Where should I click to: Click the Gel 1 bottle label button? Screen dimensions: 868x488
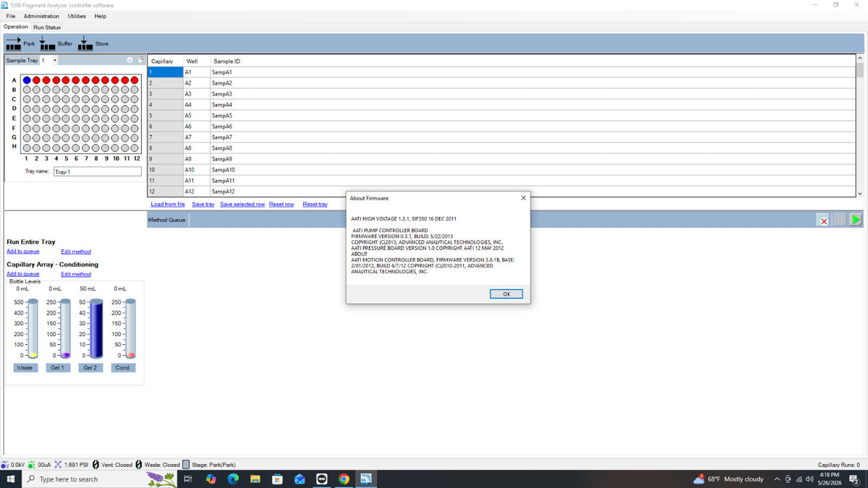pos(57,368)
